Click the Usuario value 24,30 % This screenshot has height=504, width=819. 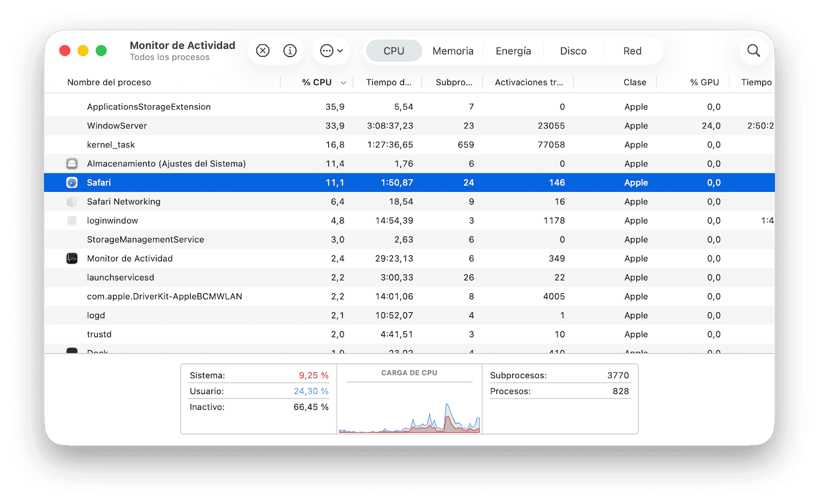click(310, 391)
